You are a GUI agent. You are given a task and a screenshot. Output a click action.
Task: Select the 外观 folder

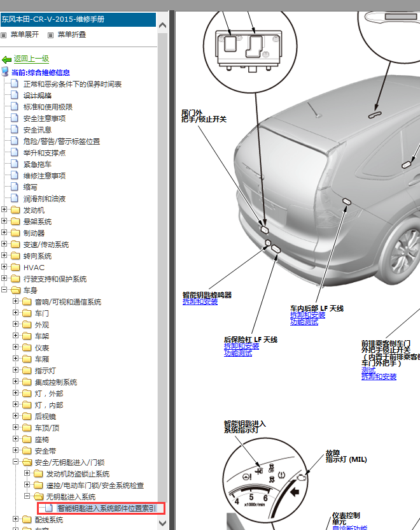click(42, 325)
